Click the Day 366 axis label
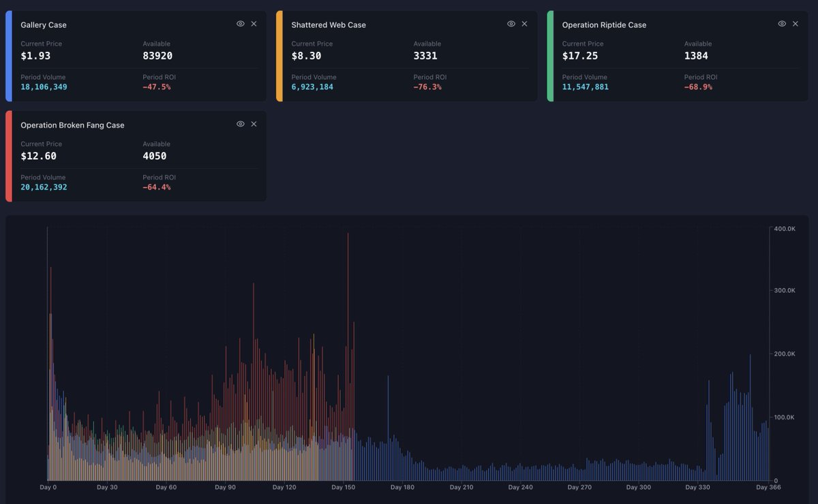Viewport: 818px width, 504px height. point(768,488)
